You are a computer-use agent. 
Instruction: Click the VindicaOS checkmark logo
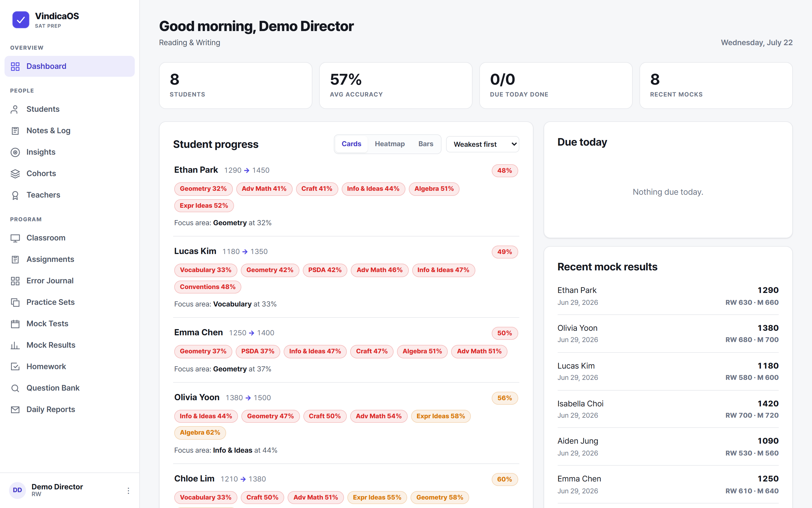(x=21, y=20)
